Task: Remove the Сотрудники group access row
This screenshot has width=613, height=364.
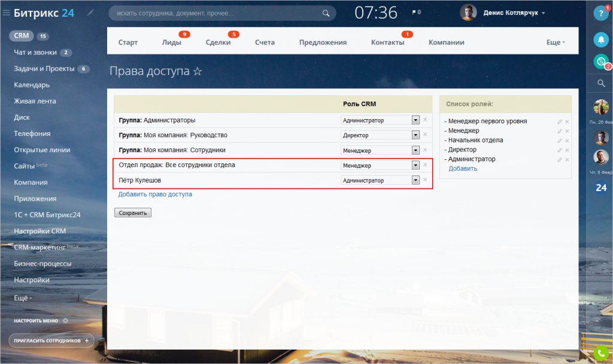Action: [x=425, y=150]
